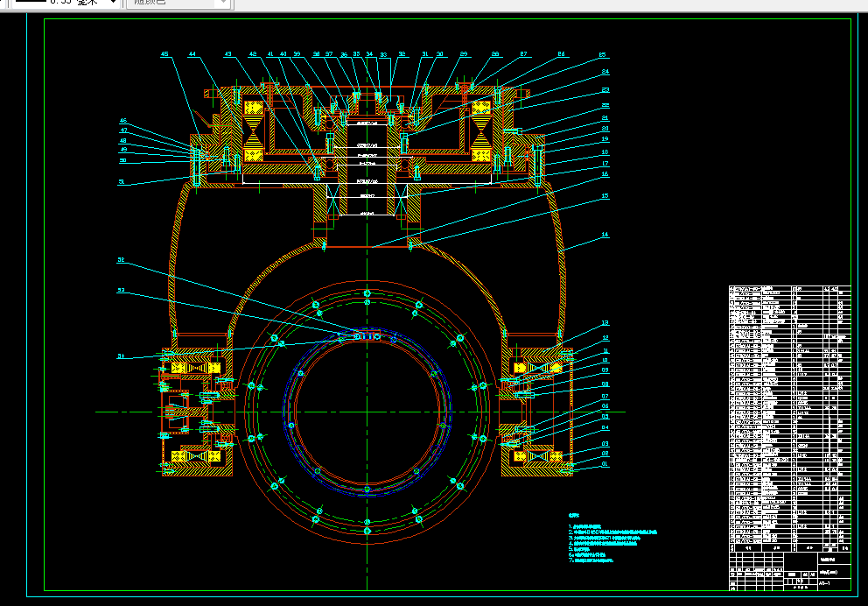This screenshot has height=606, width=868.
Task: Select balloon number 01 label
Action: tap(605, 464)
